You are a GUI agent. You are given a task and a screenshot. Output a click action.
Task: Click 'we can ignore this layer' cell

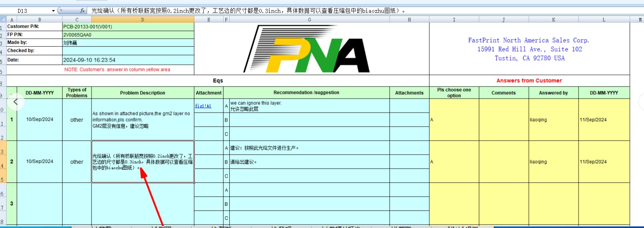pyautogui.click(x=310, y=106)
